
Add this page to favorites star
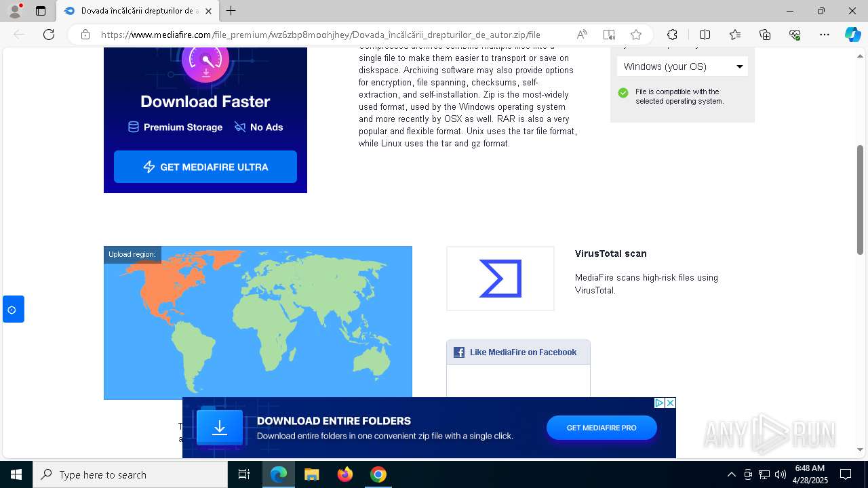(636, 35)
